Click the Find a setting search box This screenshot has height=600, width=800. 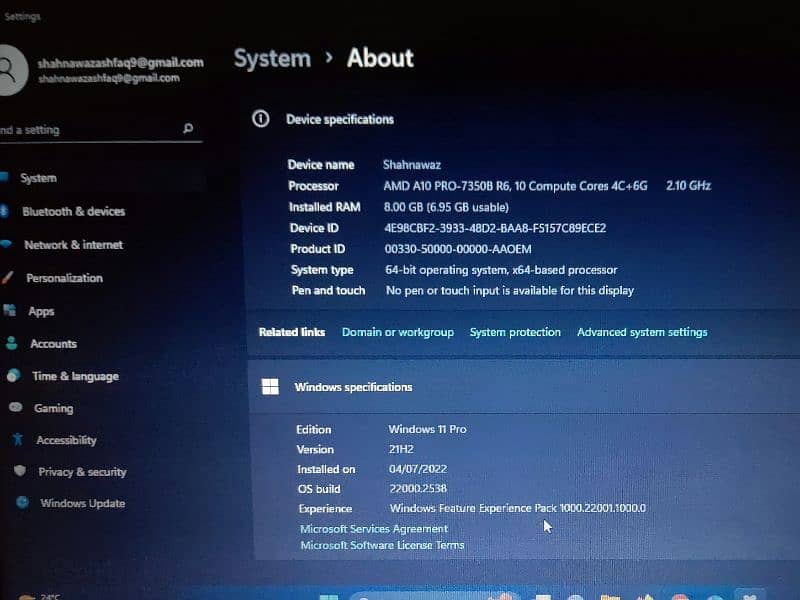click(x=90, y=129)
